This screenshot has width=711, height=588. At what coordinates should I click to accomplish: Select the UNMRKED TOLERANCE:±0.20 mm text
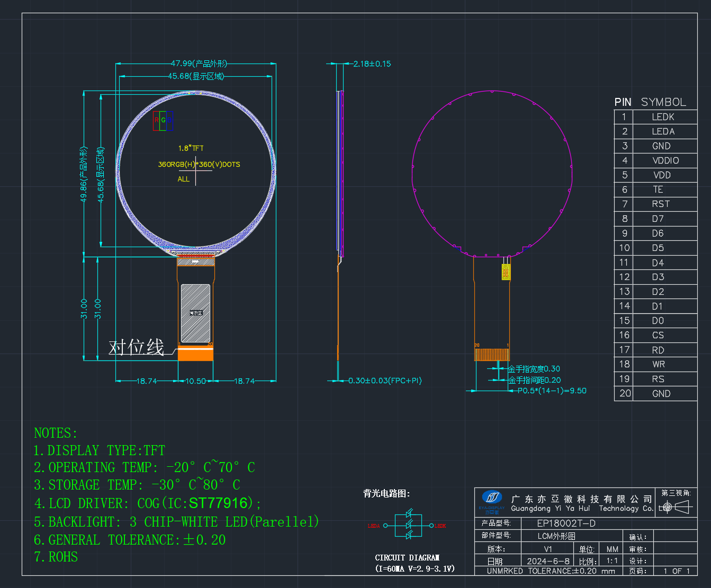click(x=551, y=571)
